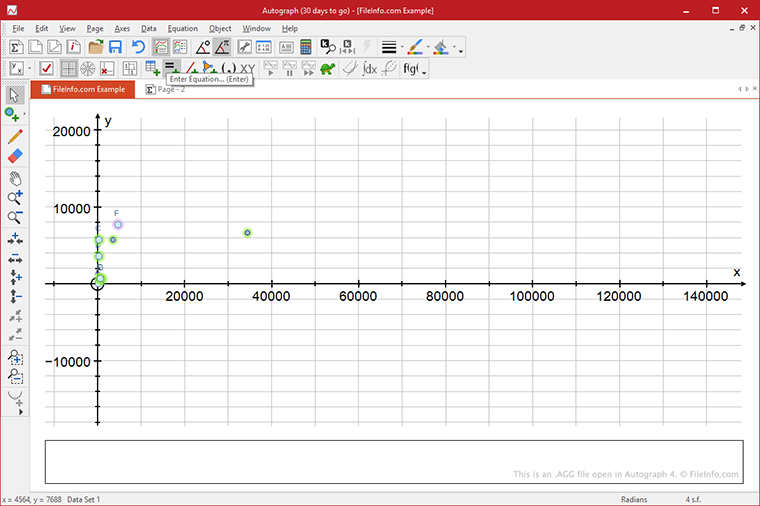Select the pencil Scribble tool
The width and height of the screenshot is (760, 506).
15,136
